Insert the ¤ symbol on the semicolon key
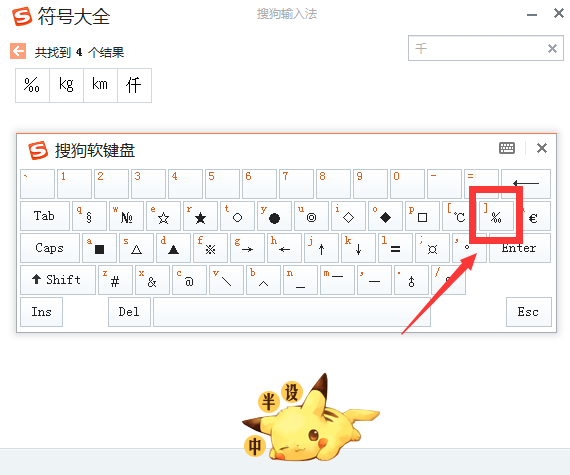The image size is (570, 475). click(x=432, y=248)
